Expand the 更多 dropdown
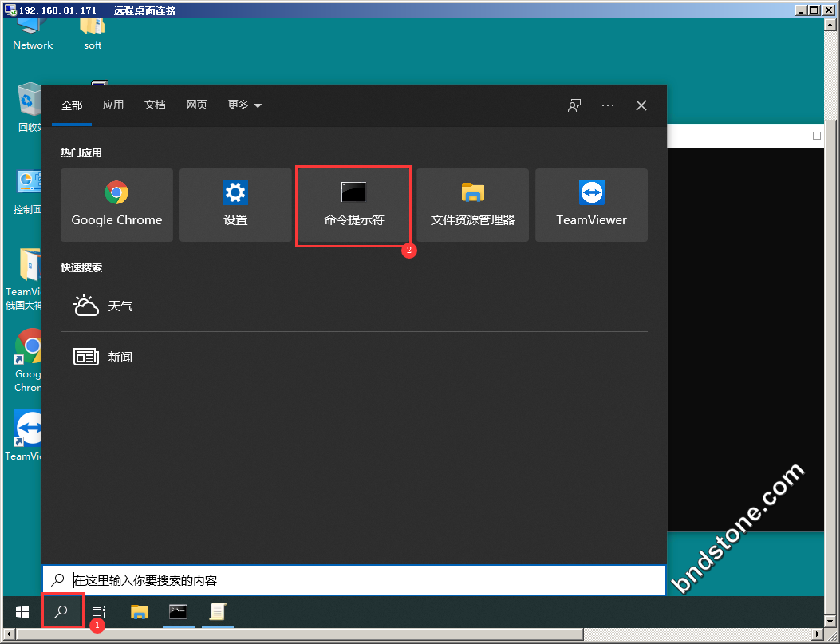This screenshot has height=644, width=840. pos(244,105)
